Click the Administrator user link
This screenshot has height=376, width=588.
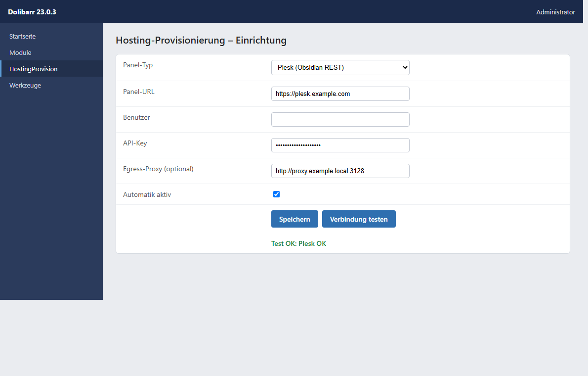(555, 12)
